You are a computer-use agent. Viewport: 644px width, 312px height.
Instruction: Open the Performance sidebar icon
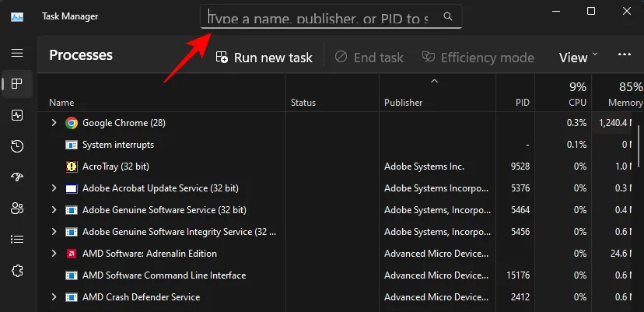tap(17, 115)
